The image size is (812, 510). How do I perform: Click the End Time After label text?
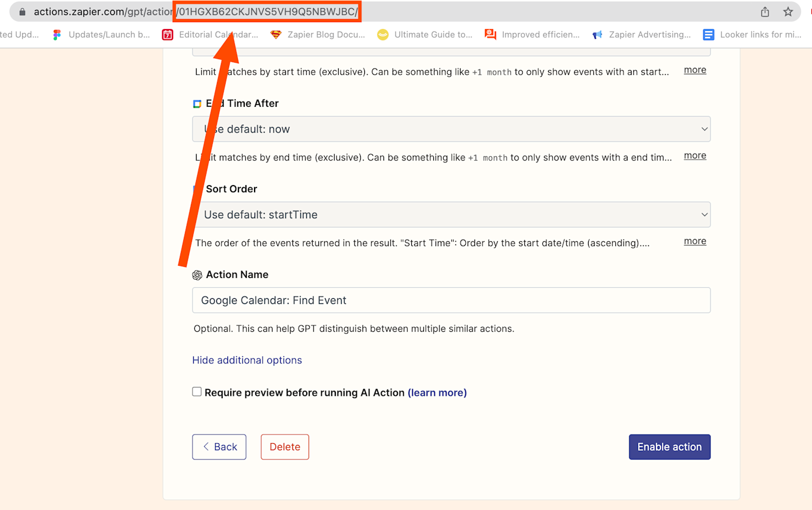pos(242,103)
